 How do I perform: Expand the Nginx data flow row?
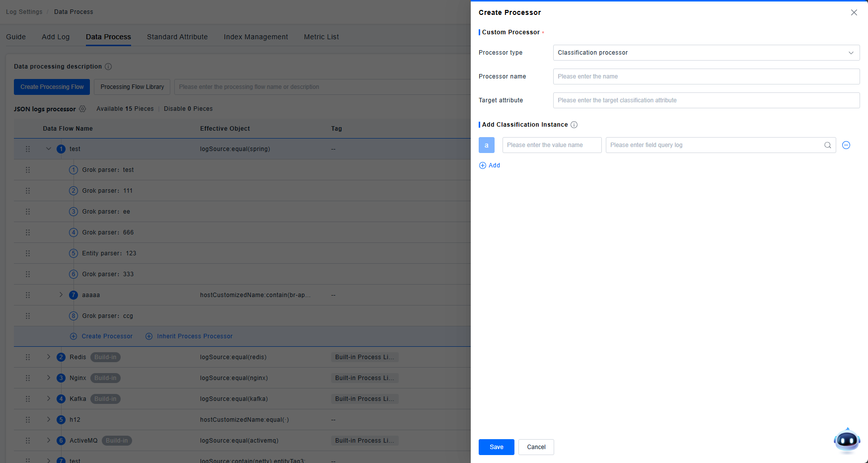coord(49,378)
